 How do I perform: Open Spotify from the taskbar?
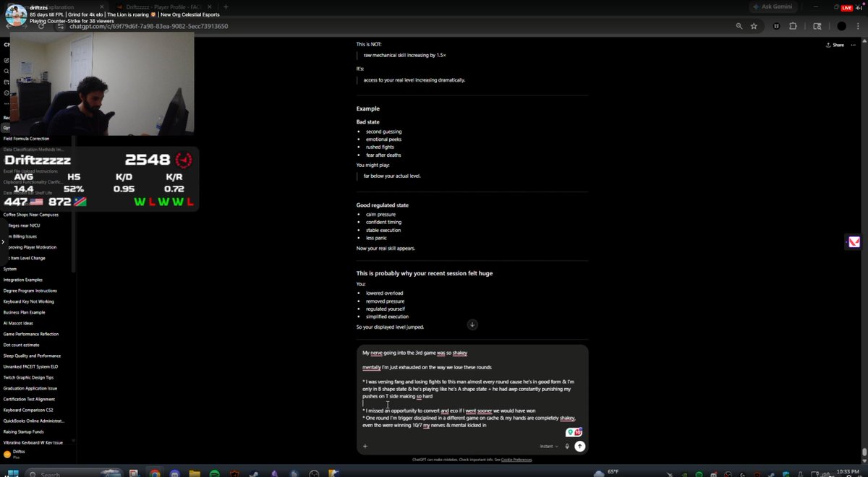(x=214, y=473)
